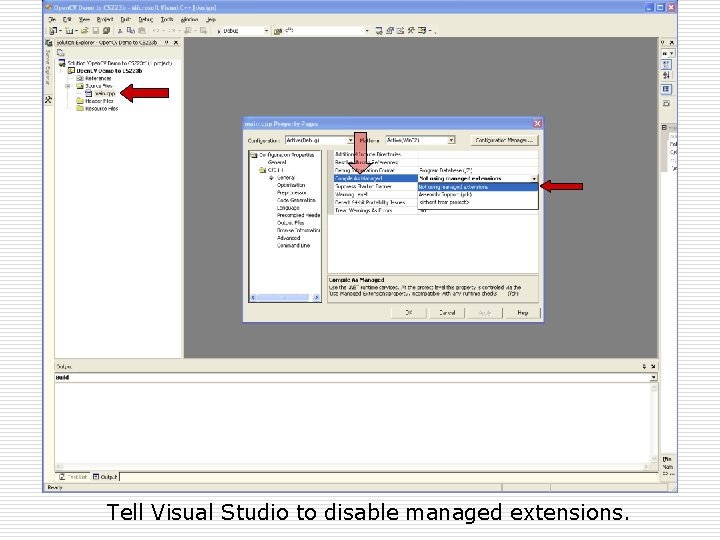
Task: Open the Output pane Build source dropdown
Action: [653, 377]
